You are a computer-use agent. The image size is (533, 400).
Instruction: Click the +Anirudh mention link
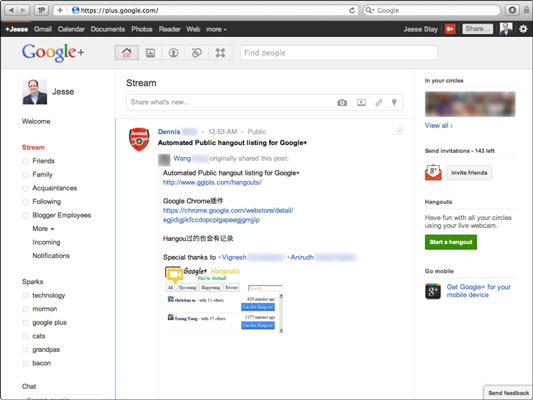[x=300, y=257]
